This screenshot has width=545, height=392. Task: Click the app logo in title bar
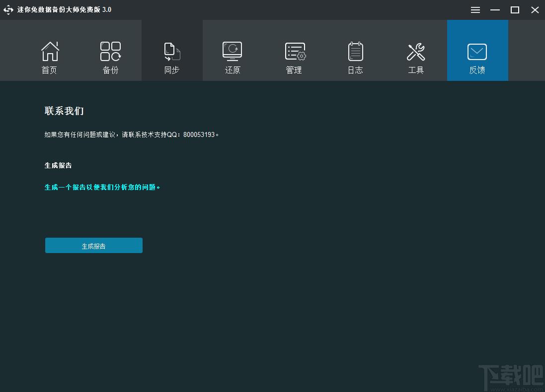(8, 10)
